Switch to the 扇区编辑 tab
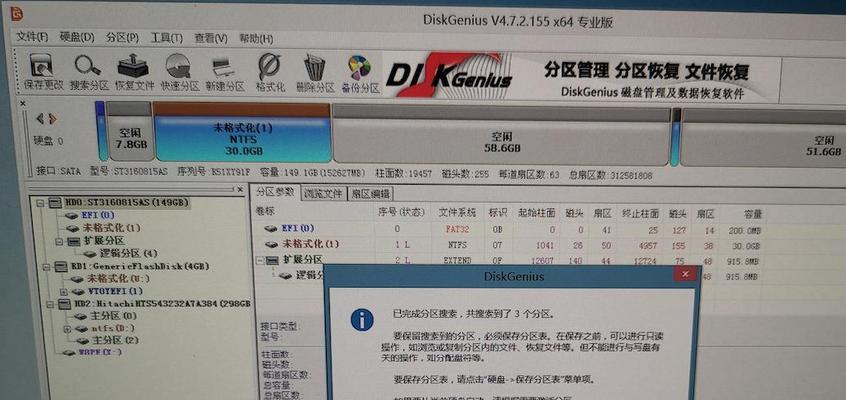 point(370,193)
